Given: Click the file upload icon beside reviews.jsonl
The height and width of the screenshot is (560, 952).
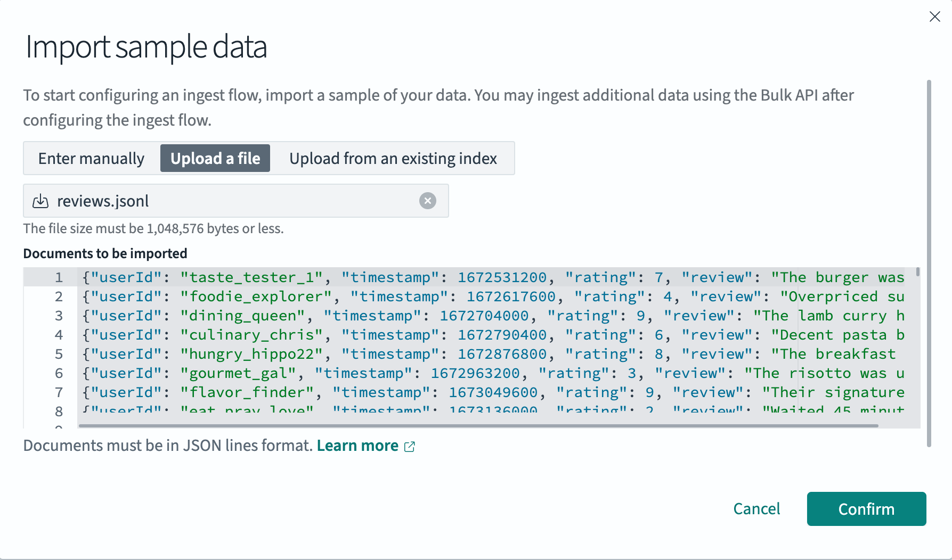Looking at the screenshot, I should pos(41,201).
